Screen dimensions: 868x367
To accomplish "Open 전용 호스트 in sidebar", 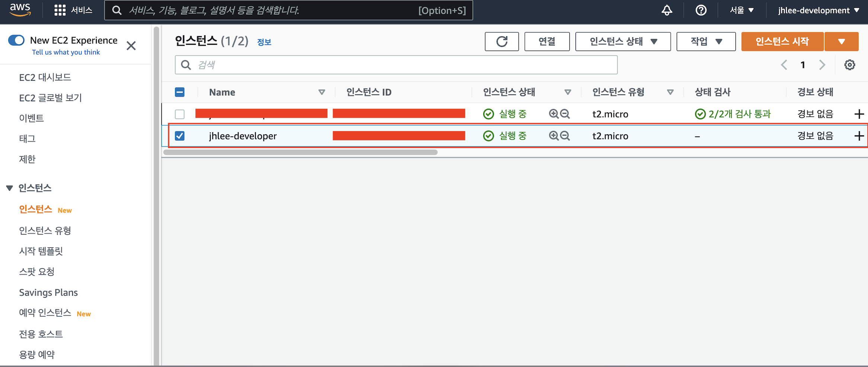I will coord(41,334).
